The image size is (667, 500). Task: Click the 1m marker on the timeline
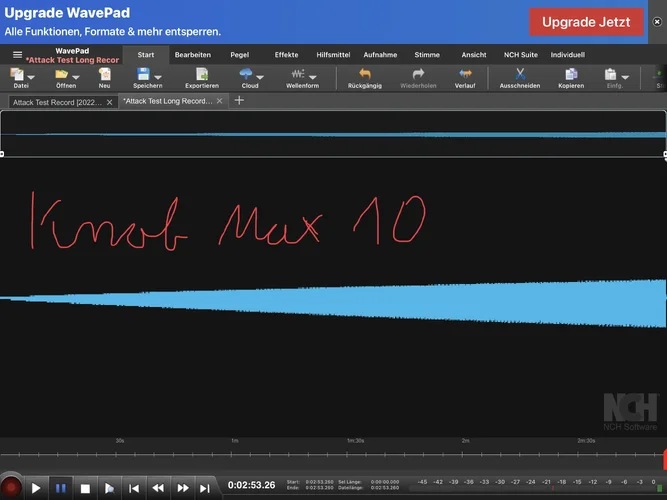pos(235,440)
